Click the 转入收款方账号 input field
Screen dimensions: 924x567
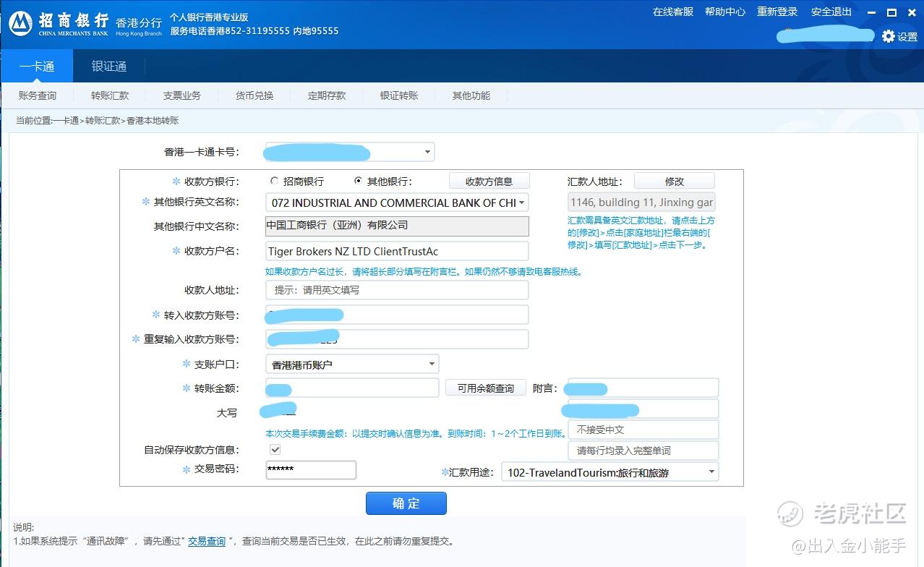(397, 315)
